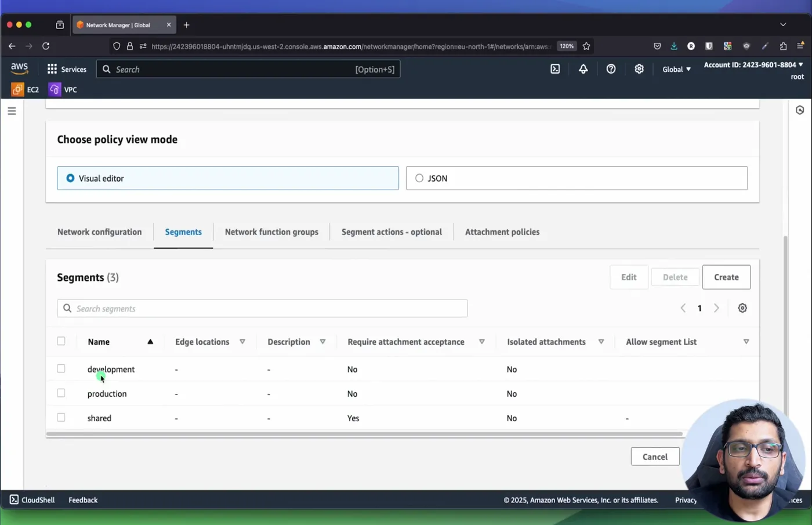Check the production segment checkbox
Image resolution: width=812 pixels, height=525 pixels.
[x=61, y=393]
